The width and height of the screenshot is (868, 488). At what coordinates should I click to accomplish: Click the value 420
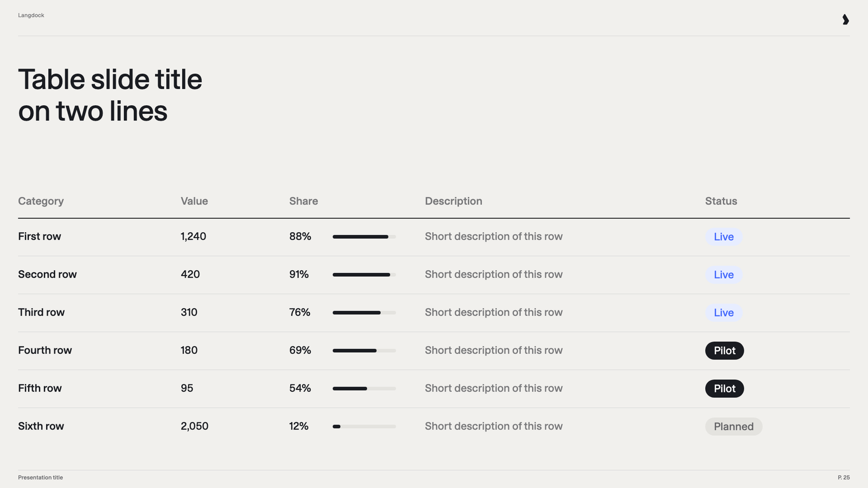tap(190, 274)
